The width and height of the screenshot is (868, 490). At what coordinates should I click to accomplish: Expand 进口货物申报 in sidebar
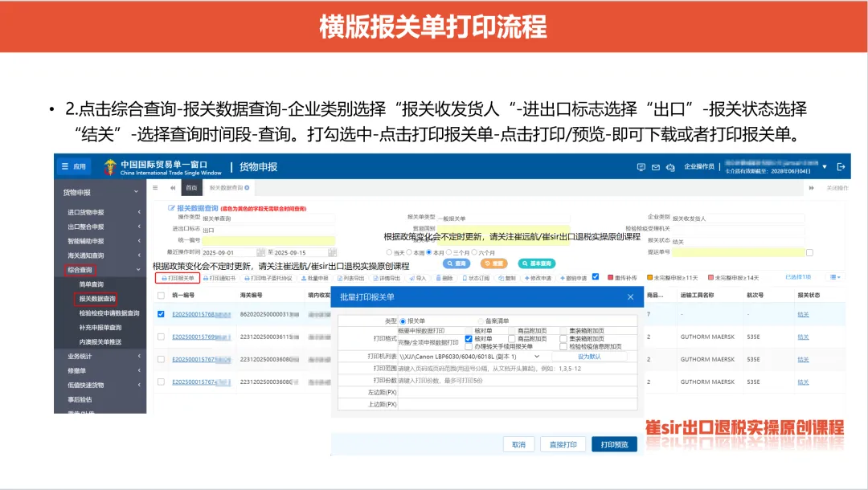pyautogui.click(x=100, y=212)
